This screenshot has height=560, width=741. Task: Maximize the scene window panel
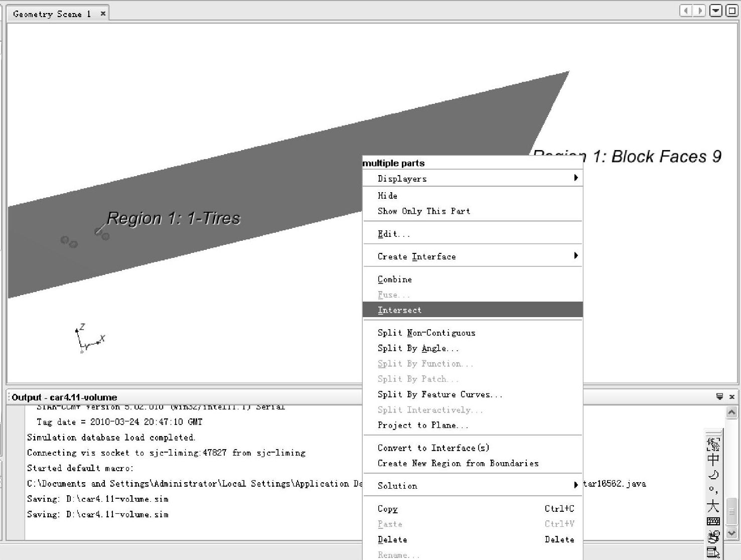pos(732,11)
